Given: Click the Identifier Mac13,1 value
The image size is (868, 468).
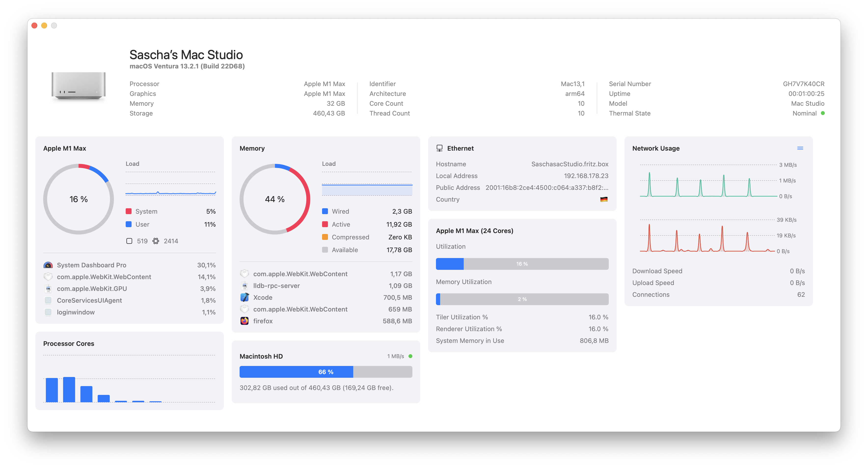Looking at the screenshot, I should [x=572, y=84].
